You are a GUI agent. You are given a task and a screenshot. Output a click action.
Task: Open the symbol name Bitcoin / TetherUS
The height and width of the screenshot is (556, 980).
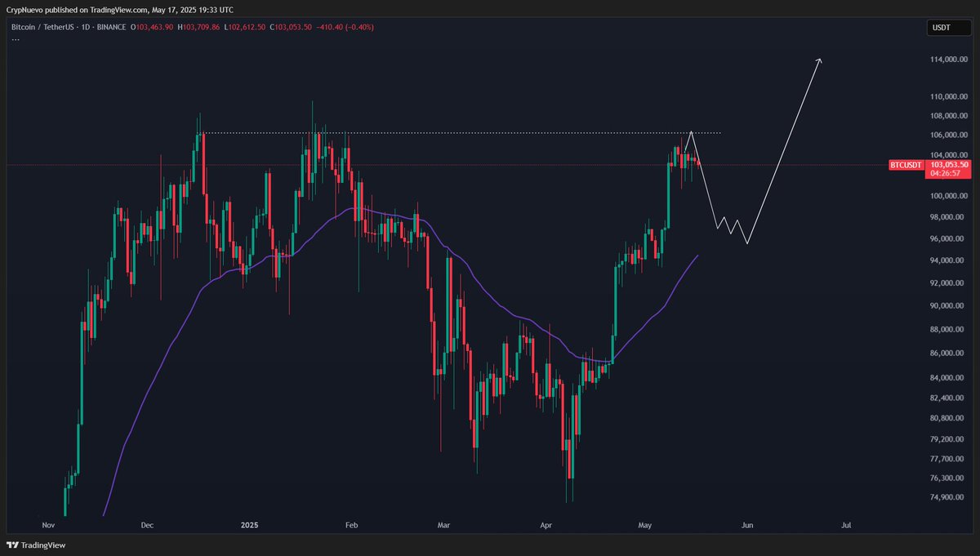click(x=43, y=27)
